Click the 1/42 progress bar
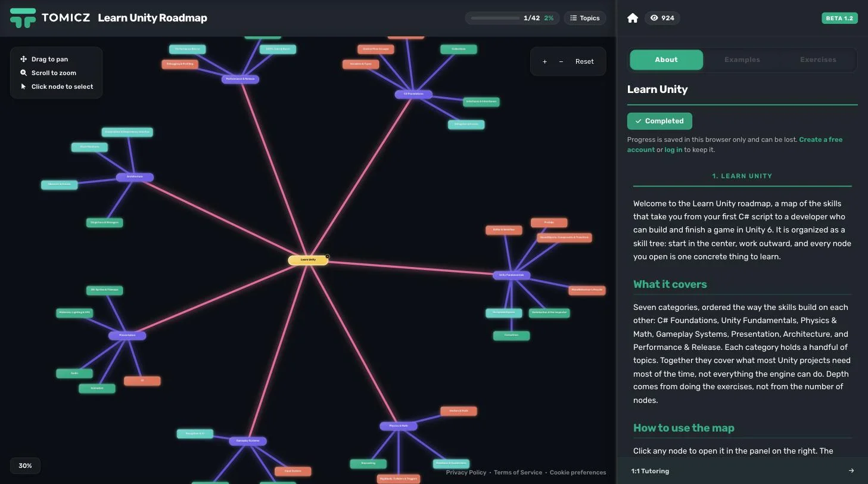Viewport: 868px width, 484px height. pos(512,18)
